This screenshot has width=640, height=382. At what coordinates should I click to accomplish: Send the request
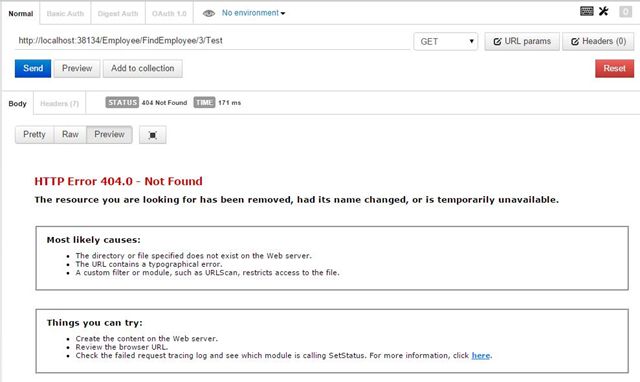coord(33,68)
